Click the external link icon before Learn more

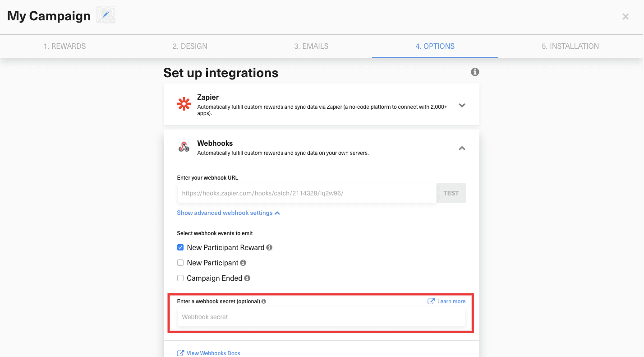[x=431, y=301]
